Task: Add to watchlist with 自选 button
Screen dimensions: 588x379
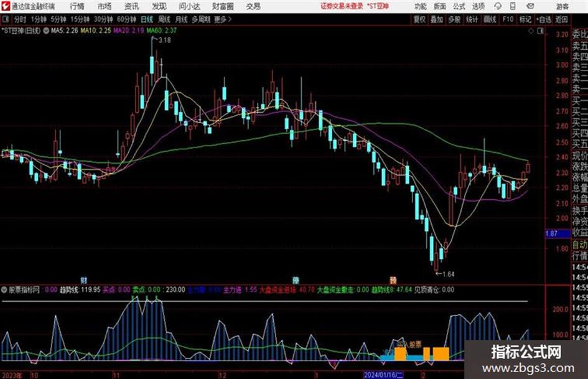Action: tap(544, 19)
